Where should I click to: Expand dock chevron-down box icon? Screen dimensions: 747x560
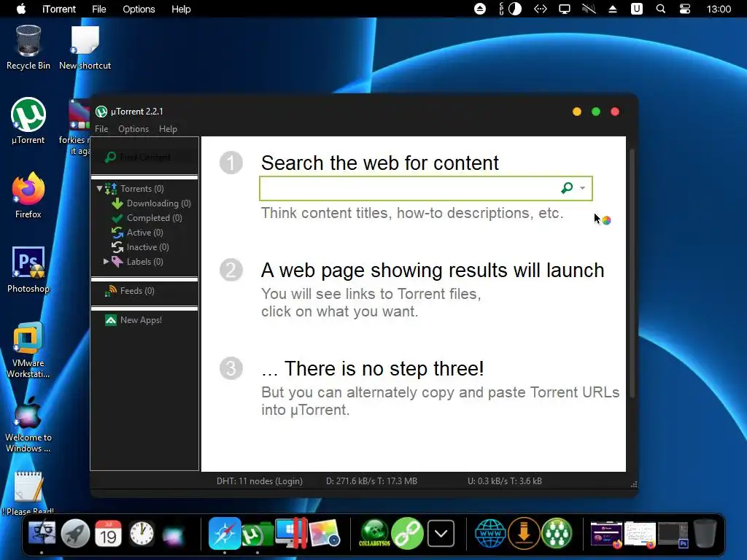[441, 533]
